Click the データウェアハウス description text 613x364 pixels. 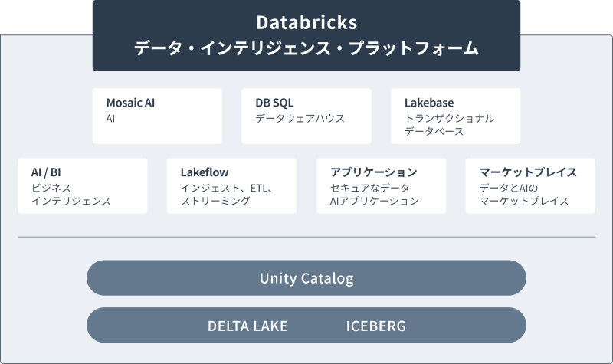coord(300,119)
